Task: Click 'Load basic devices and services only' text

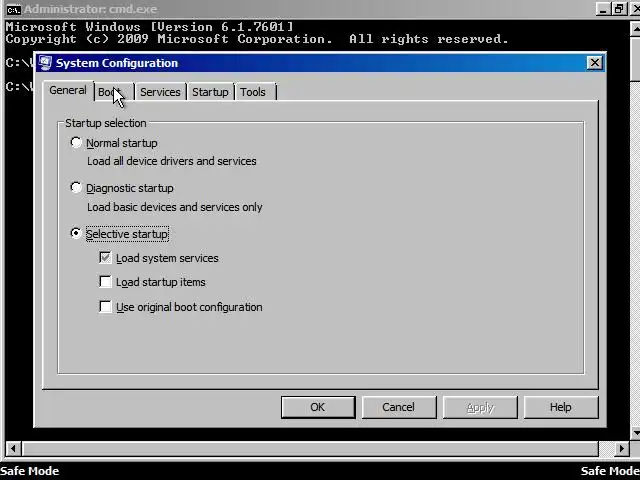Action: (x=175, y=207)
